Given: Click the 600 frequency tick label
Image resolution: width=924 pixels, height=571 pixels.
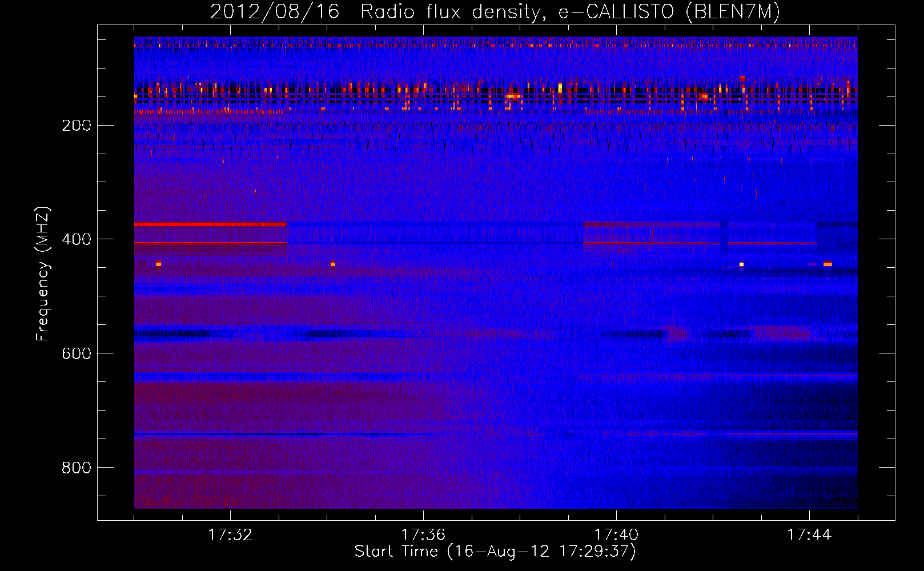Looking at the screenshot, I should 77,353.
